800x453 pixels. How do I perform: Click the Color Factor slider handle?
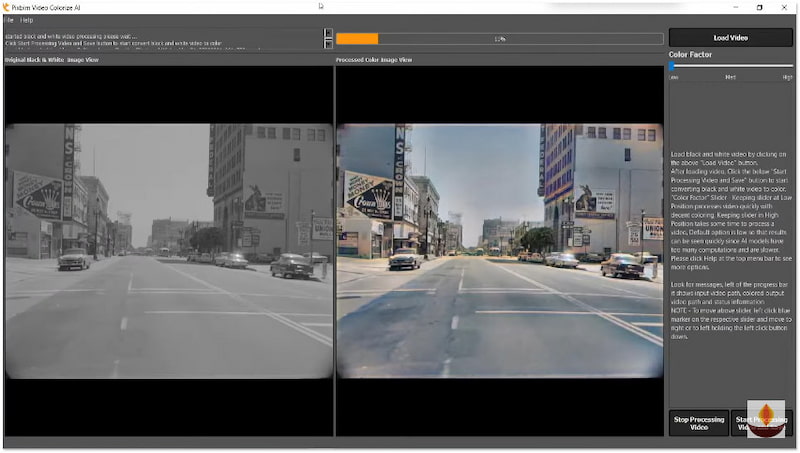click(x=672, y=66)
